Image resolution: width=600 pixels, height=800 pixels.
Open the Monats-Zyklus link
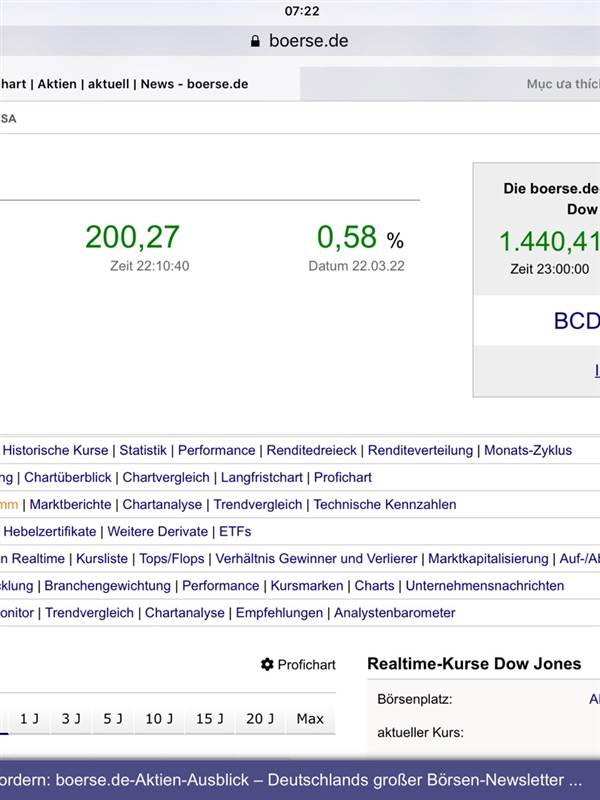(528, 451)
